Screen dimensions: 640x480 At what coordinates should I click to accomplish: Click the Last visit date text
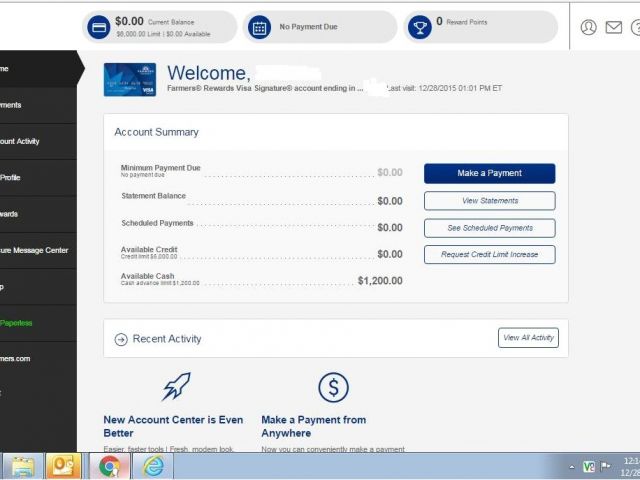point(445,88)
